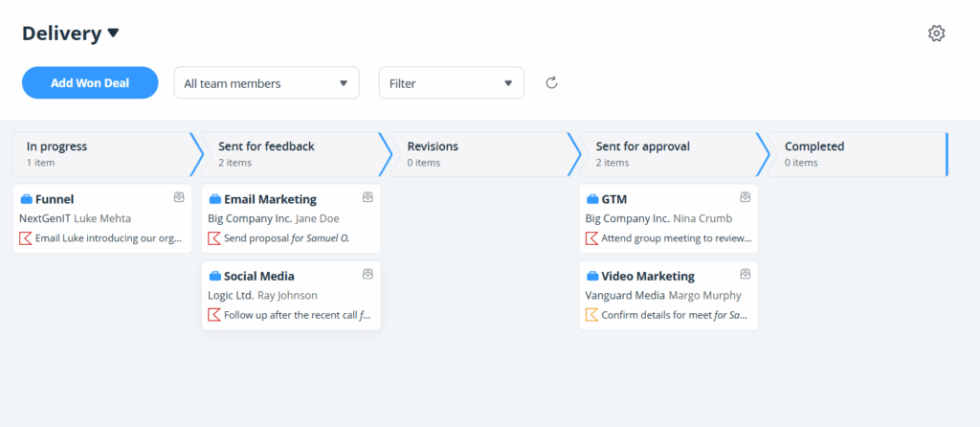Click the red flag beside Attend group meeting
The width and height of the screenshot is (980, 427).
click(591, 238)
